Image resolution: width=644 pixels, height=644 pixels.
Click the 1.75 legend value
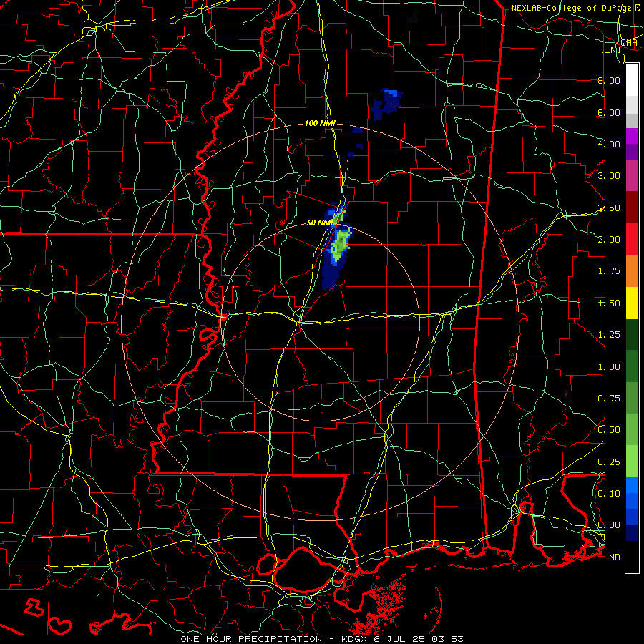(x=609, y=271)
